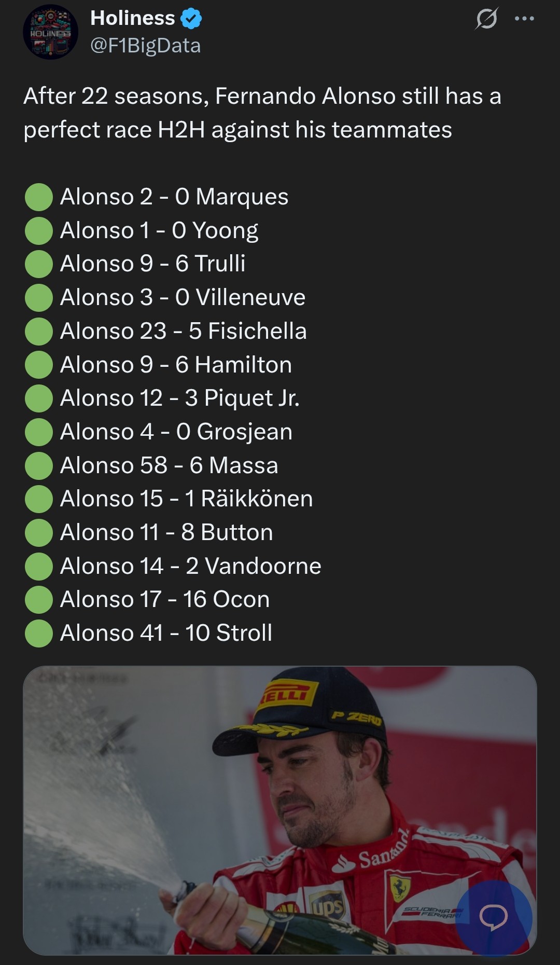Viewport: 560px width, 965px height.
Task: Open the three-dot more options menu
Action: coord(524,19)
